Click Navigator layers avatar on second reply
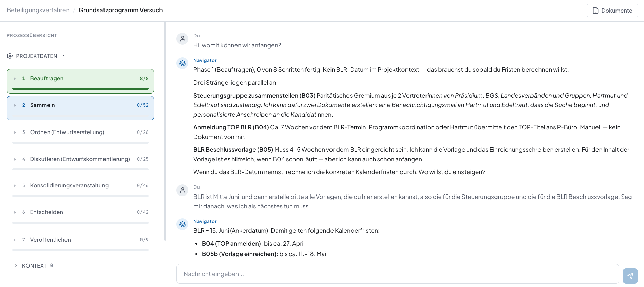Screen dimensions: 644x287 point(183,224)
